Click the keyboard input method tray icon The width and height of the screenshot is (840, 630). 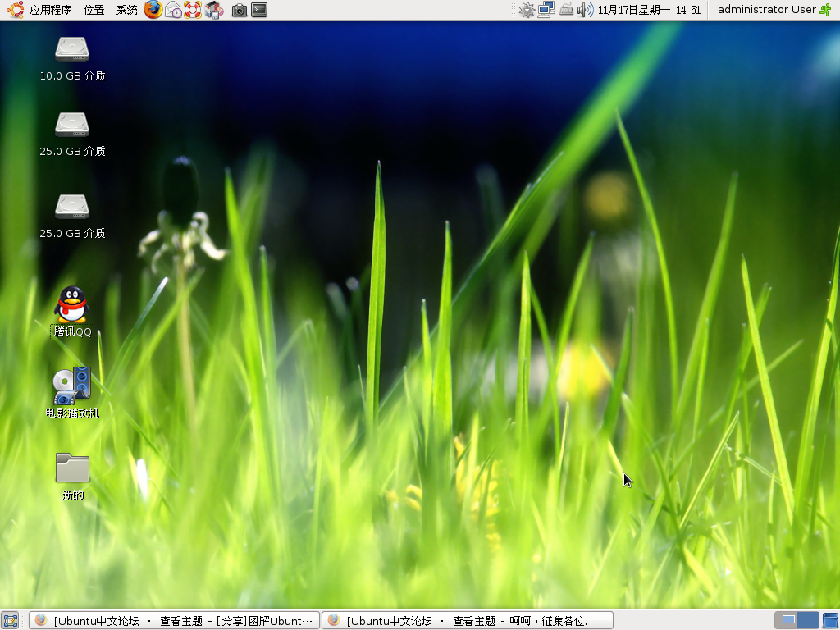point(566,10)
